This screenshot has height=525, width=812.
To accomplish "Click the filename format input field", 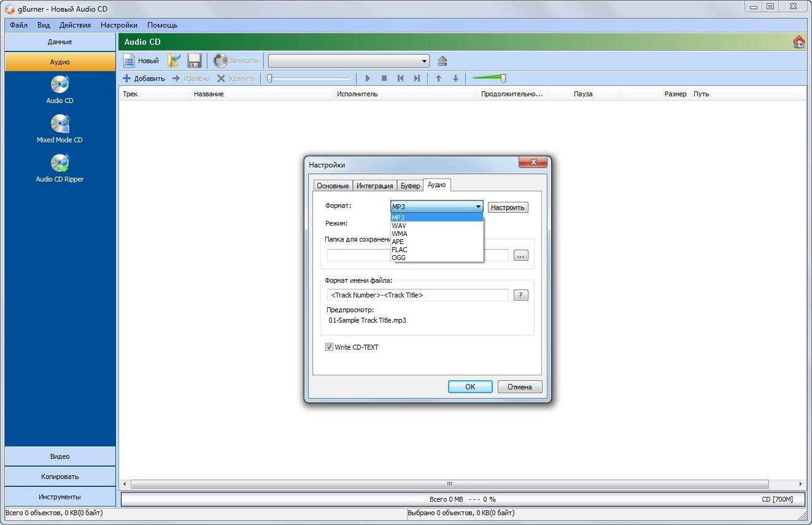I will (418, 295).
